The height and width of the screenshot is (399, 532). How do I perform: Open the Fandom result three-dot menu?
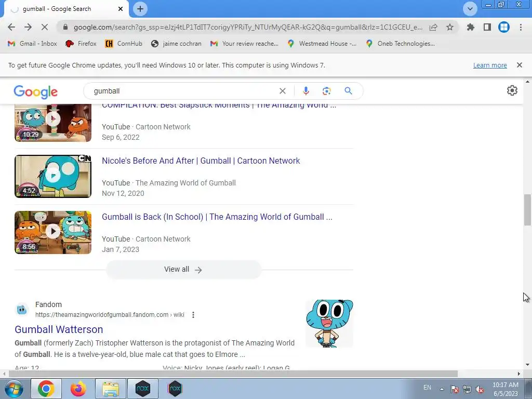(x=193, y=315)
